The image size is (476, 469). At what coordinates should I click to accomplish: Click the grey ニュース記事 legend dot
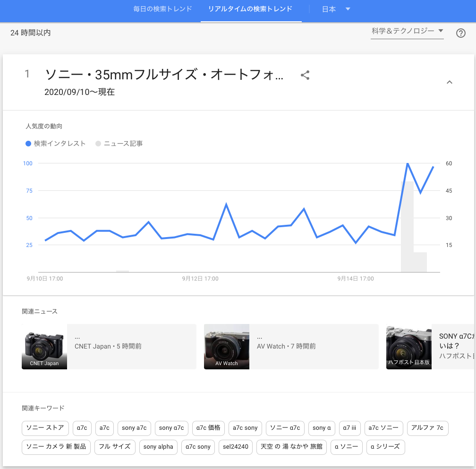click(98, 144)
